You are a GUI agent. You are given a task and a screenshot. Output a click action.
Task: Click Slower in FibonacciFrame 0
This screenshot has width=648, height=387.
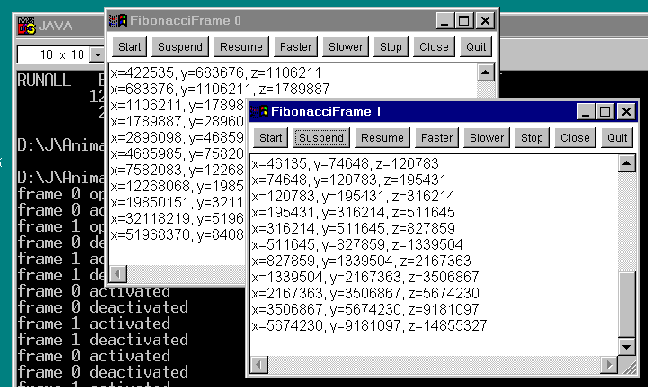[x=345, y=47]
